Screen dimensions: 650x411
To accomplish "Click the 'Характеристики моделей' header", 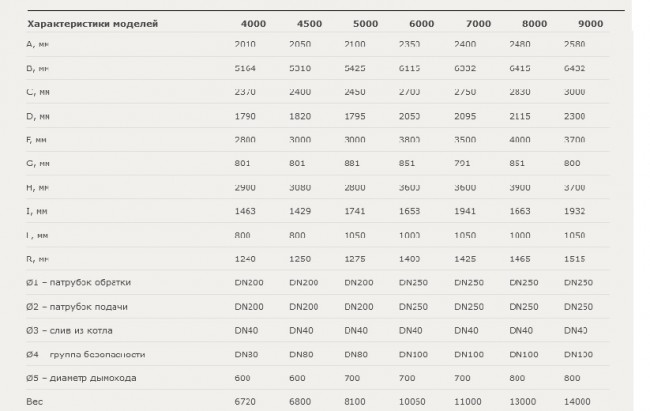I will [92, 24].
